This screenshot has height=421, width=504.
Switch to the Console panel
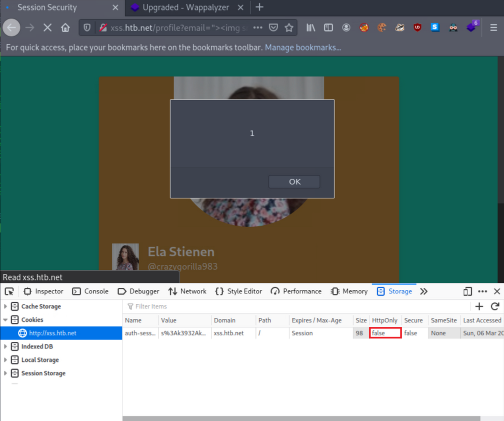click(90, 291)
